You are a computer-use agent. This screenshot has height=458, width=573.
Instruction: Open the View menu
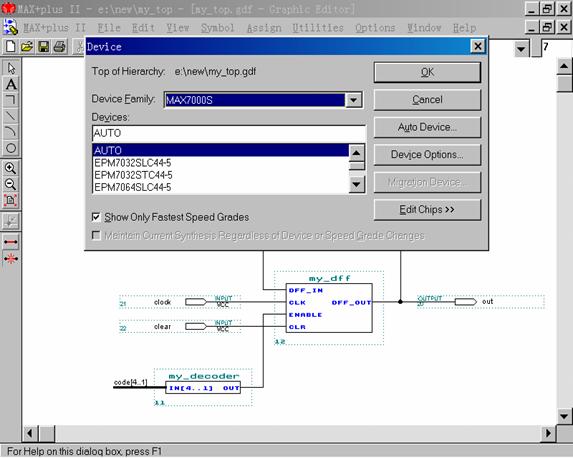[178, 28]
